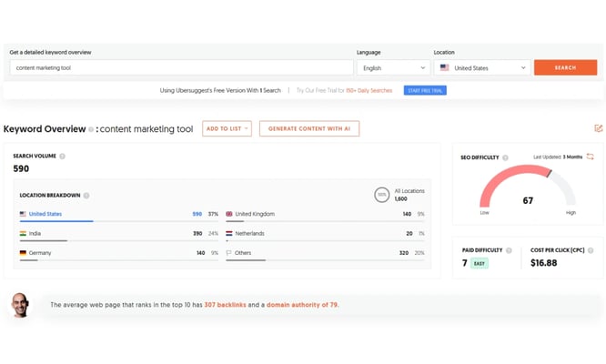This screenshot has height=364, width=606.
Task: Click the United Kingdom flag icon
Action: 229,214
